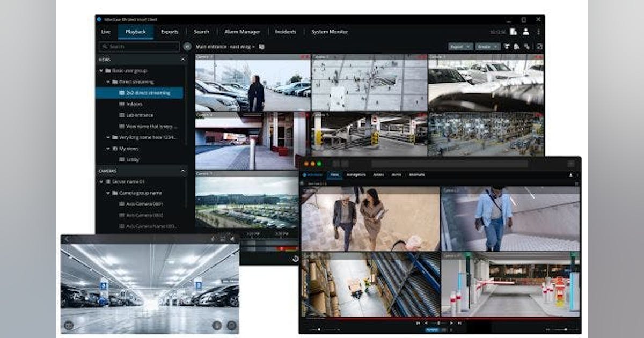This screenshot has height=338, width=644.
Task: Open the Export dropdown button
Action: [460, 47]
